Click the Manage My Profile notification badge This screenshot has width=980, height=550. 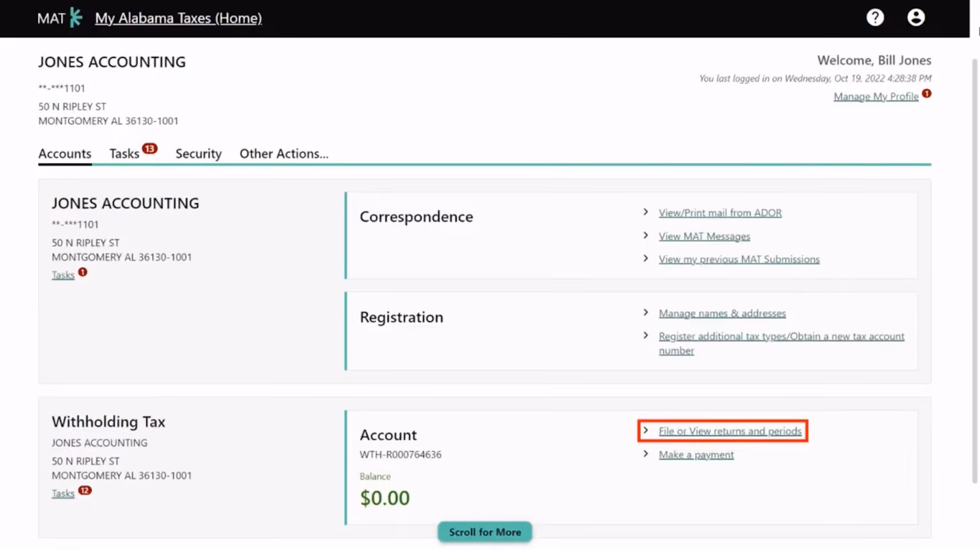point(927,93)
